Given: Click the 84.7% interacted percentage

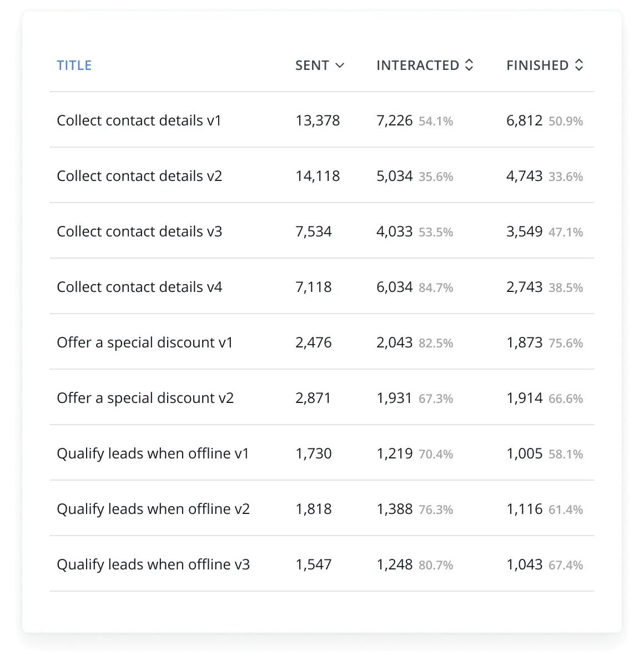Looking at the screenshot, I should pyautogui.click(x=436, y=287).
